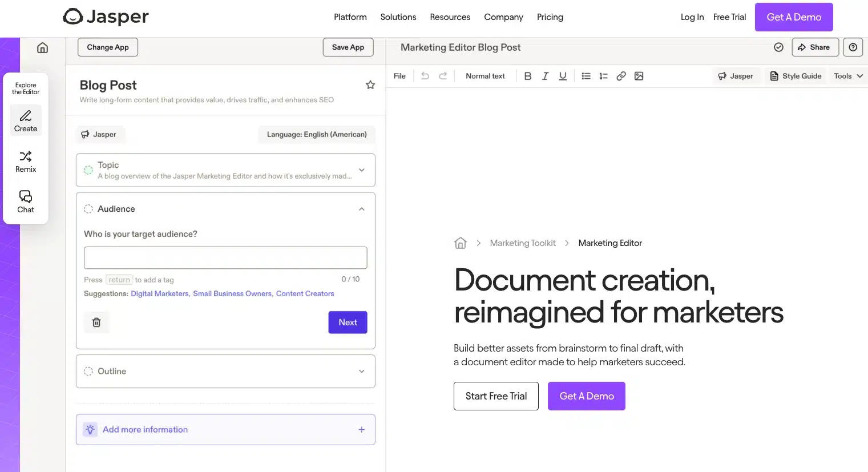Add the Content Creators suggestion
The height and width of the screenshot is (472, 868).
pos(305,294)
